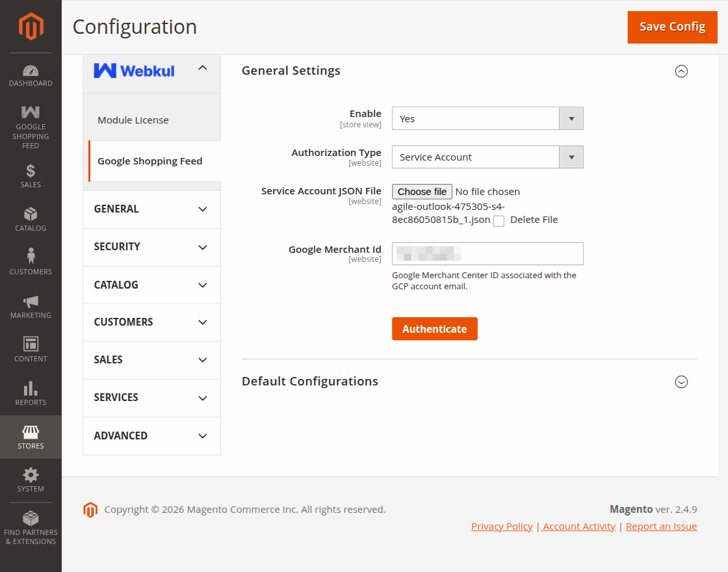The image size is (728, 572).
Task: Open the Reports bar chart icon
Action: tap(31, 394)
